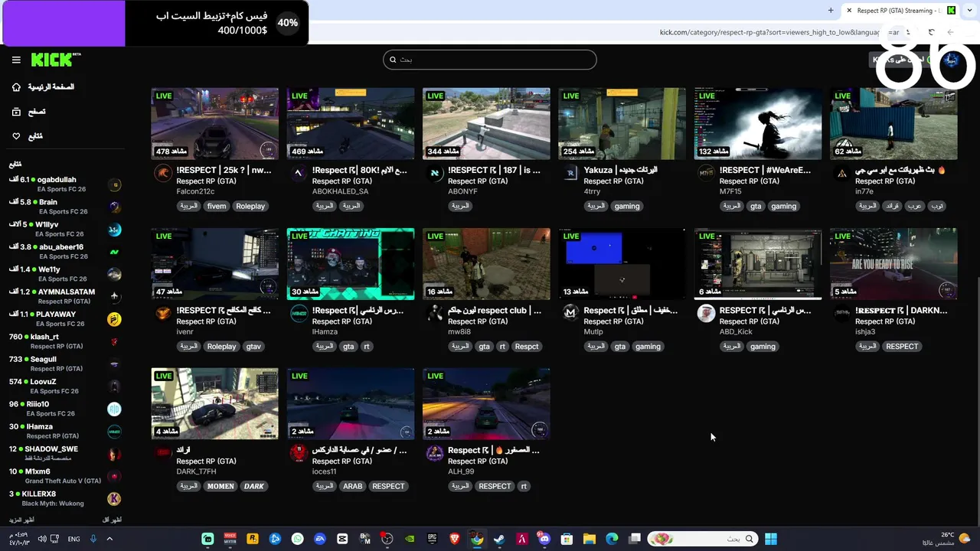This screenshot has width=980, height=551.
Task: Open Brain in followed channels
Action: click(65, 207)
